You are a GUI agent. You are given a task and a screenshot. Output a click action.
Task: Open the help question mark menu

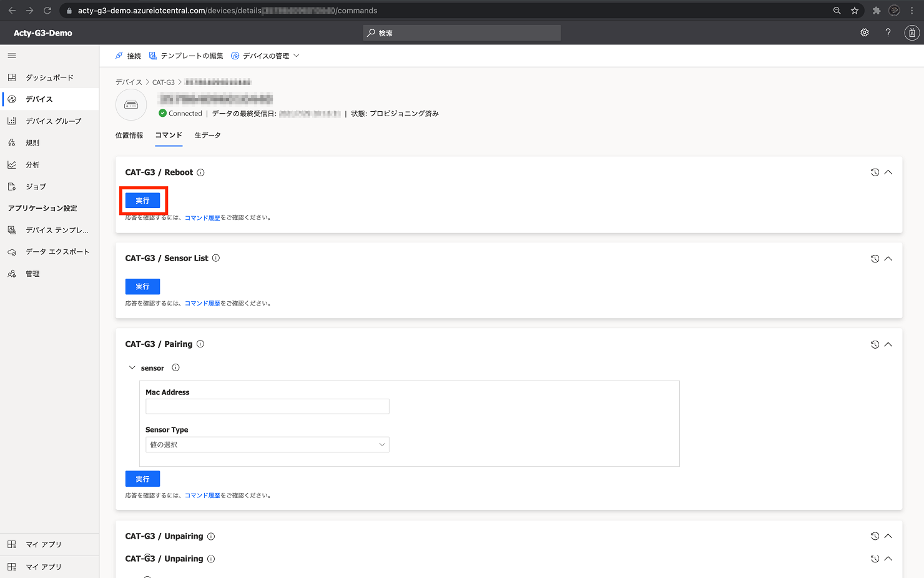click(x=888, y=32)
